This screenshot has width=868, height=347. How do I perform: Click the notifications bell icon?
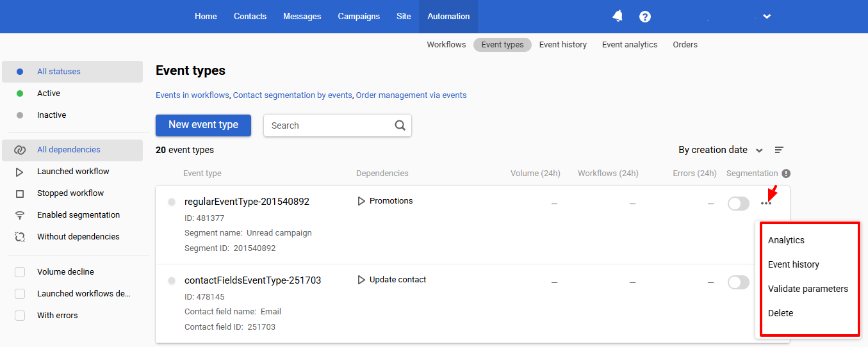(618, 17)
